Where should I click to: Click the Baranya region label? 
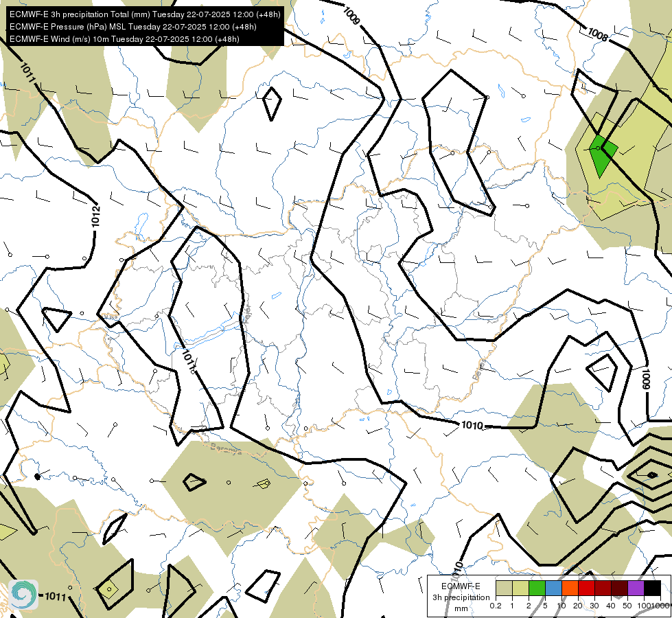point(226,448)
